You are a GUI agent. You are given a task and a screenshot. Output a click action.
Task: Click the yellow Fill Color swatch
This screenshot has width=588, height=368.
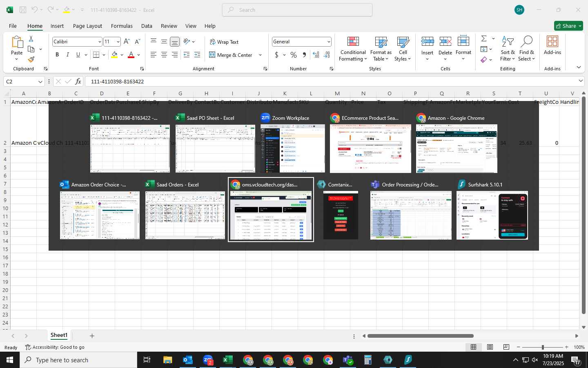click(x=114, y=55)
